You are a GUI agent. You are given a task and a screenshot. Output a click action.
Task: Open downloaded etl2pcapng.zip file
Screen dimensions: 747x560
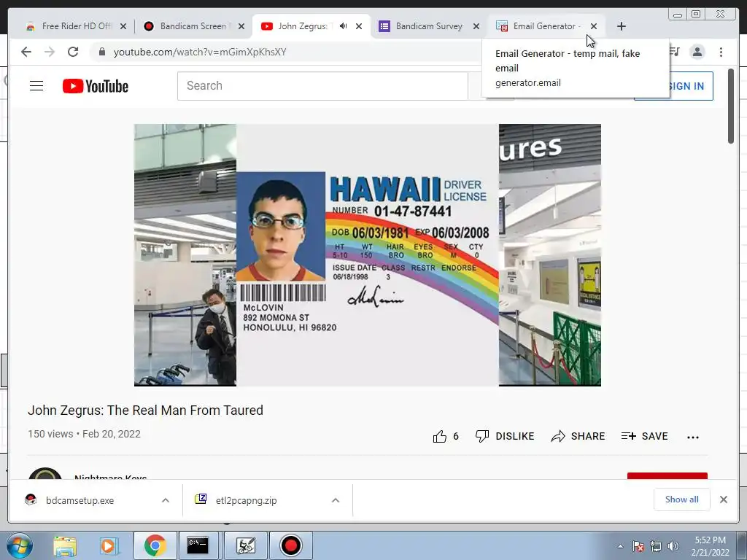click(x=246, y=500)
